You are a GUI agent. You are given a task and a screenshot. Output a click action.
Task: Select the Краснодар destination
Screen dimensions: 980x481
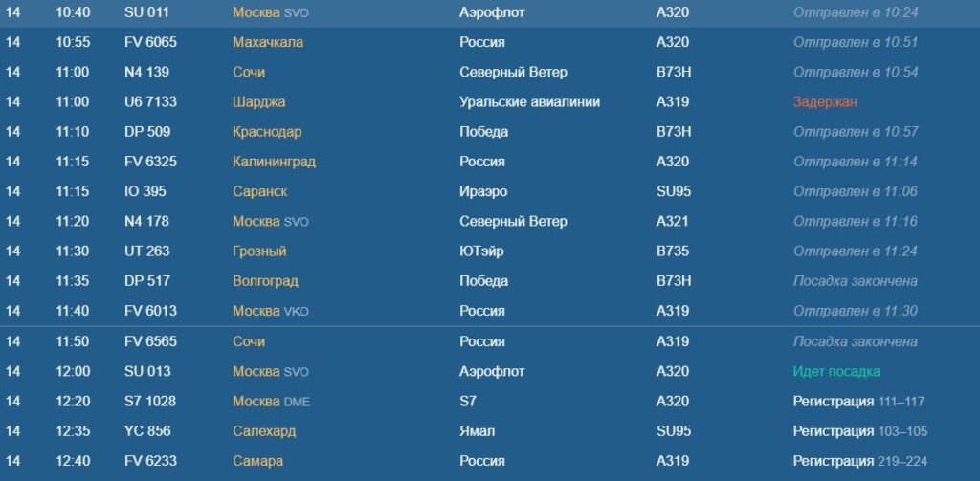click(x=267, y=132)
